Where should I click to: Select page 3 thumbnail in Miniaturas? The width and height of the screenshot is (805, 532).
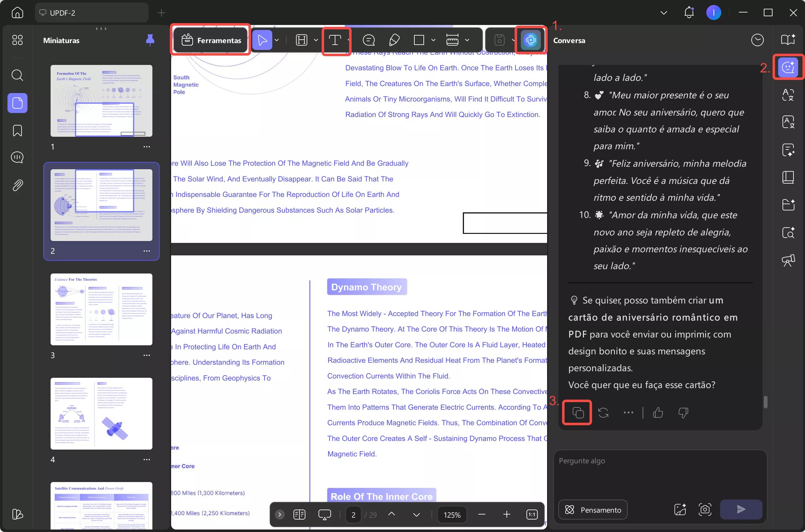coord(101,309)
